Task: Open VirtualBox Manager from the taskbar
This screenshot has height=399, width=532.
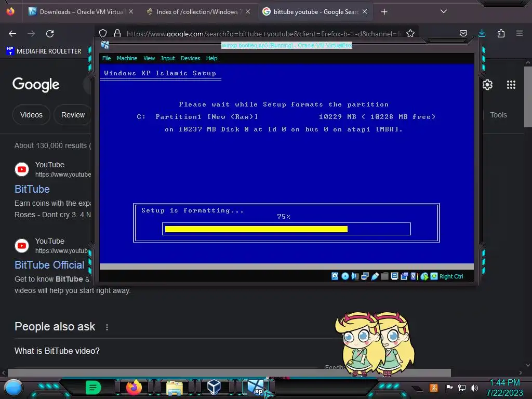Action: pos(214,387)
